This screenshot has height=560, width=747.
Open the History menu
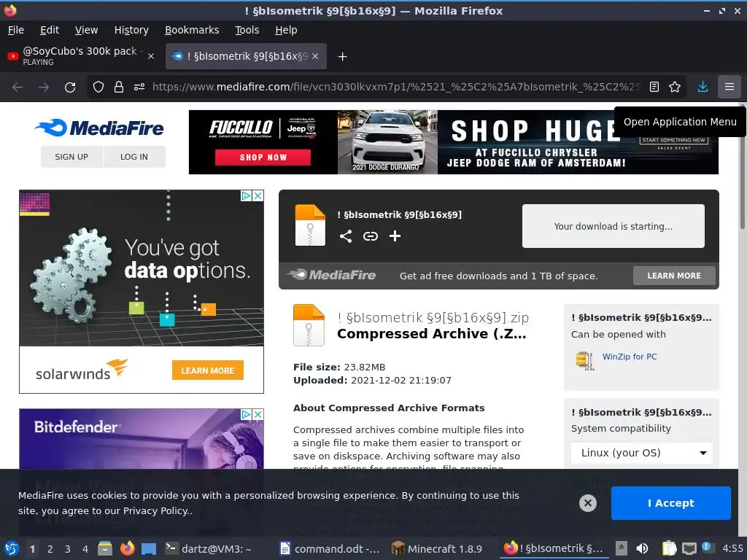(131, 30)
